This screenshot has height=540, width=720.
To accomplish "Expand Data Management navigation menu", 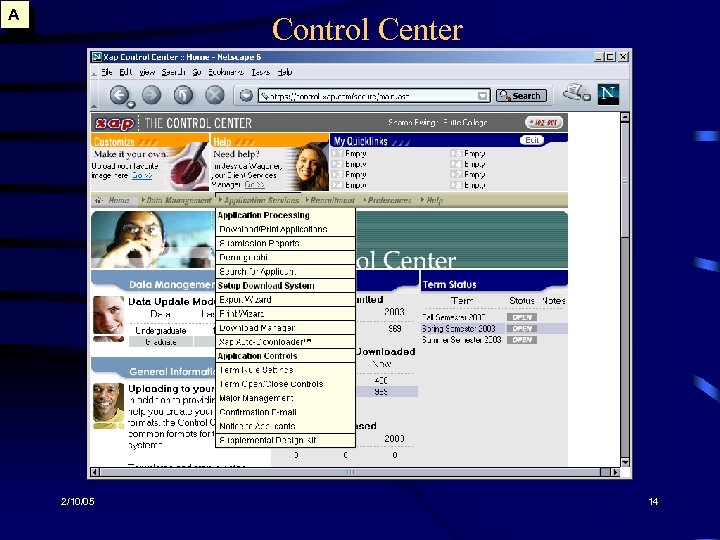I will click(176, 200).
